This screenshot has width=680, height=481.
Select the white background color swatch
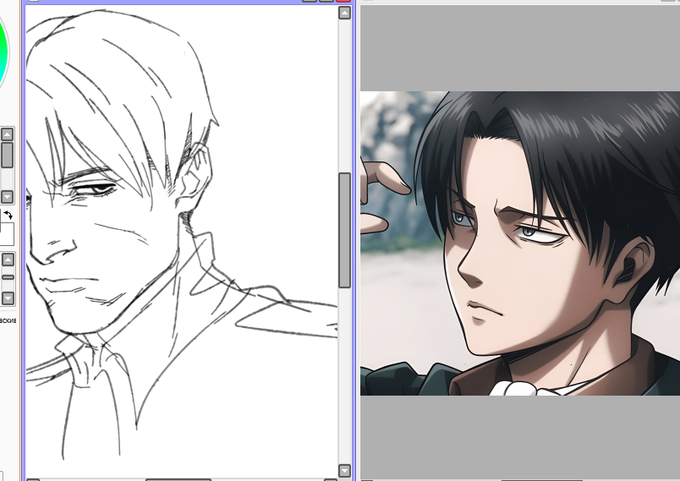point(7,234)
